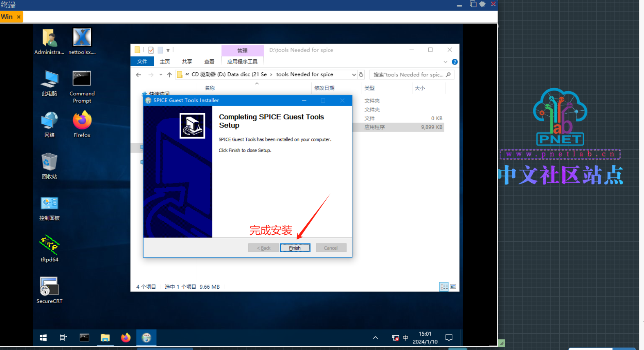Launch SecureCRT from the desktop
Image resolution: width=644 pixels, height=350 pixels.
[50, 291]
